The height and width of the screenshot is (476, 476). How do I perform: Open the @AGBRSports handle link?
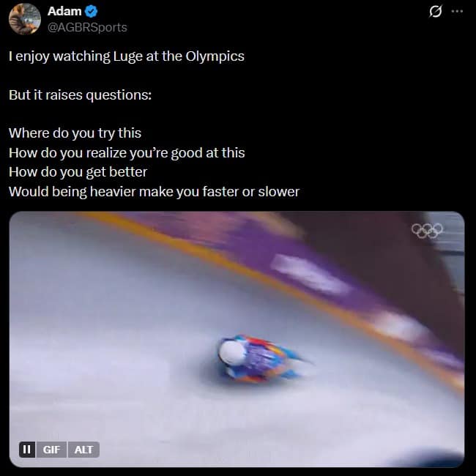click(86, 27)
